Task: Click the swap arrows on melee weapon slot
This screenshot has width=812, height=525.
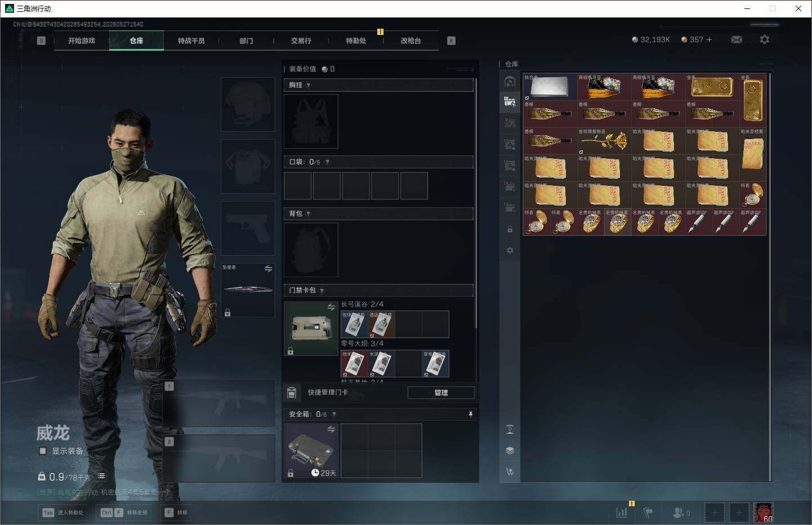Action: pyautogui.click(x=268, y=269)
